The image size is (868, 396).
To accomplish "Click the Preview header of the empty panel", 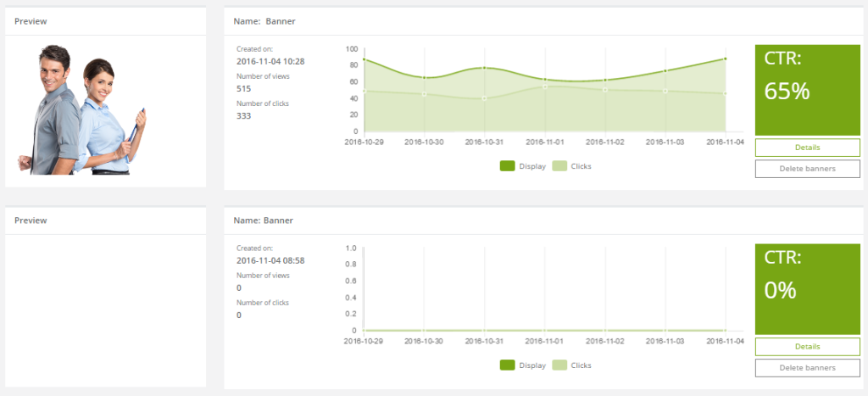I will pos(31,220).
